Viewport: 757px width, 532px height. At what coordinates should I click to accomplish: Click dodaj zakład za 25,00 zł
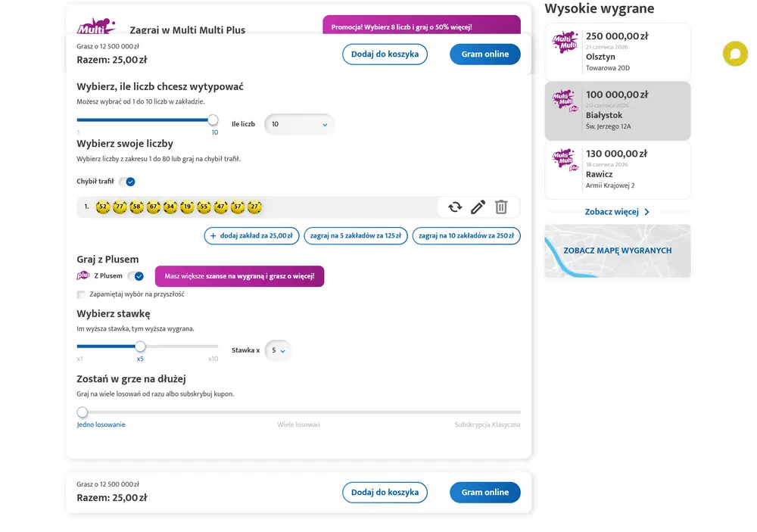(251, 235)
